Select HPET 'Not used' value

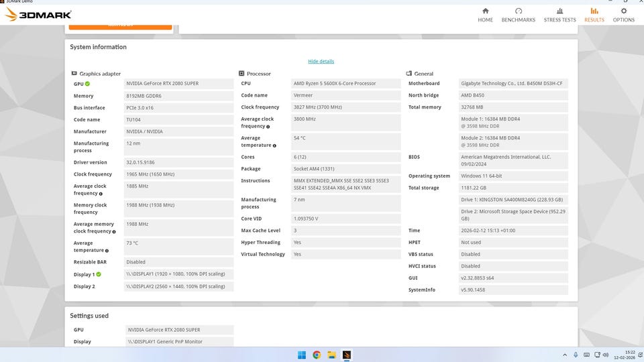(x=513, y=243)
